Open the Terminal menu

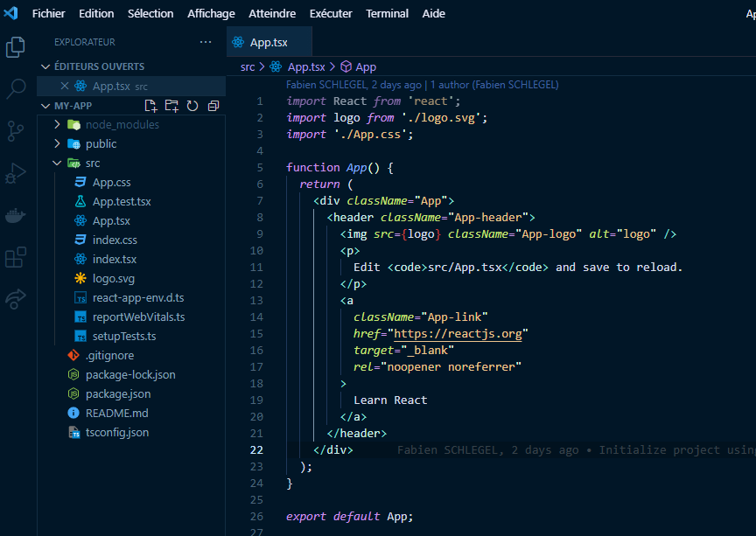click(x=387, y=13)
